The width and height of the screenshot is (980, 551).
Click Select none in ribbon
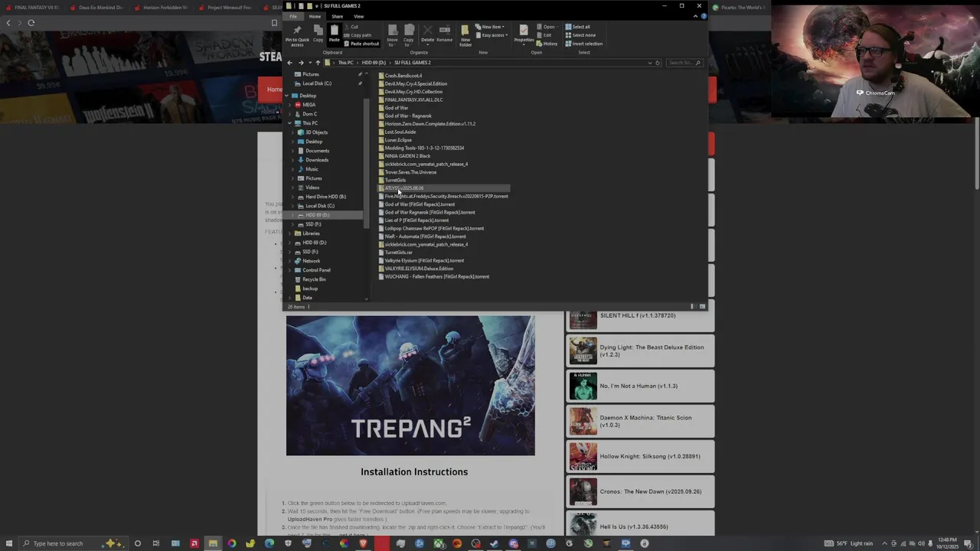pyautogui.click(x=580, y=35)
